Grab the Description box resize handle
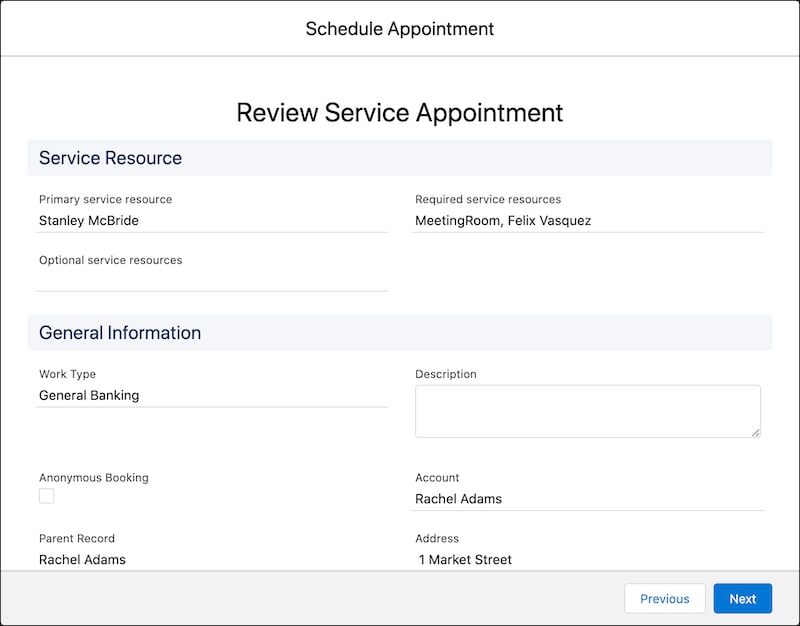 756,433
